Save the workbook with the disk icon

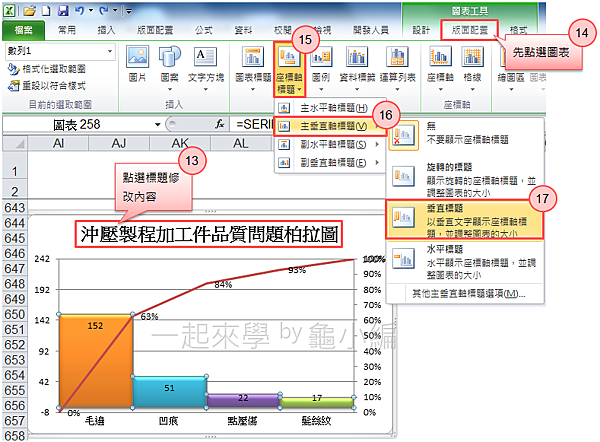point(63,11)
